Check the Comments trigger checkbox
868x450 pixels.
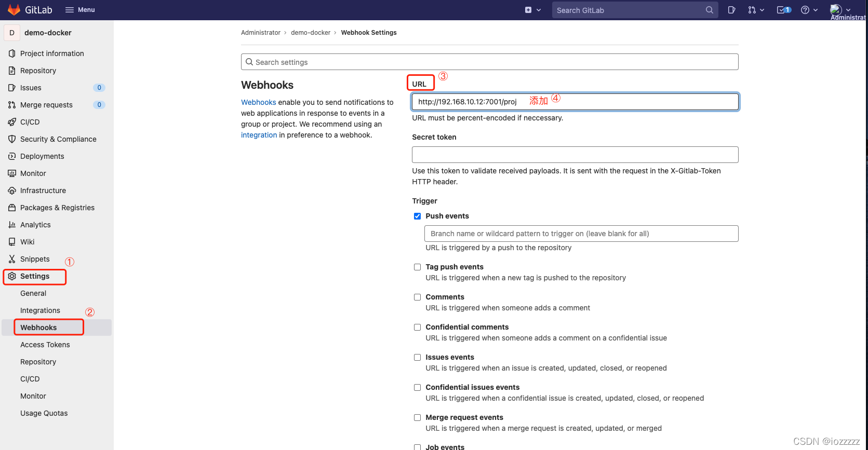pos(417,297)
